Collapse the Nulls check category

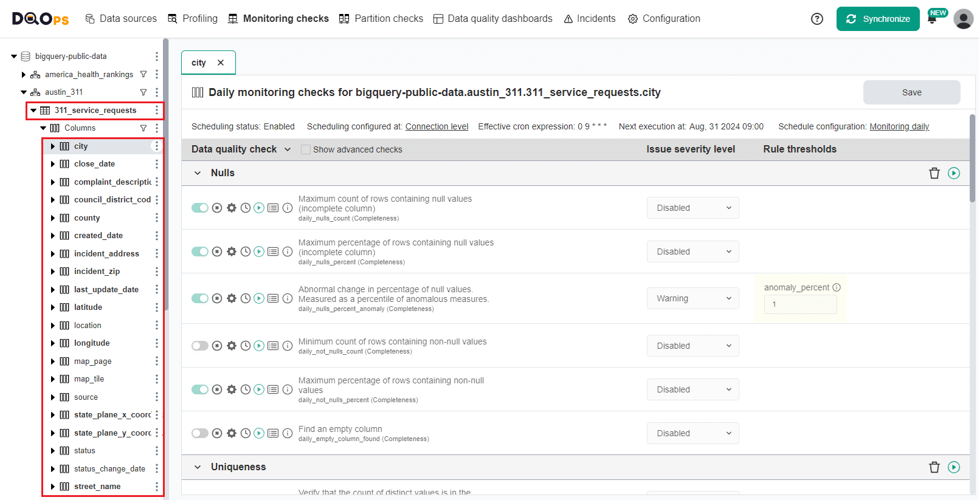(198, 173)
